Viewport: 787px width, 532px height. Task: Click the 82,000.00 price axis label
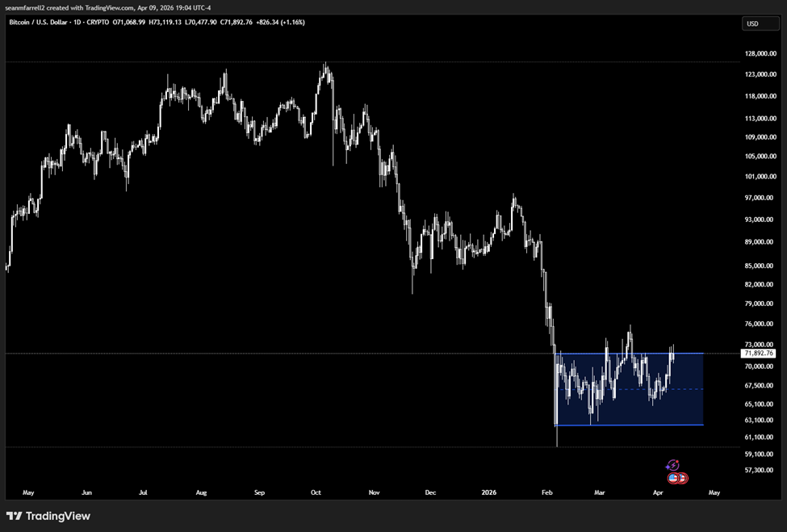click(x=759, y=285)
